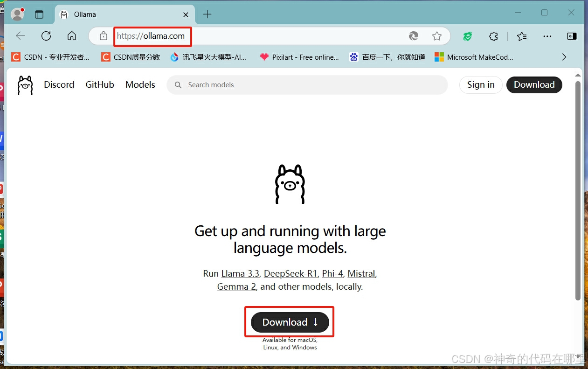
Task: Open the CSDN 专业开发者 bookmark
Action: 50,57
